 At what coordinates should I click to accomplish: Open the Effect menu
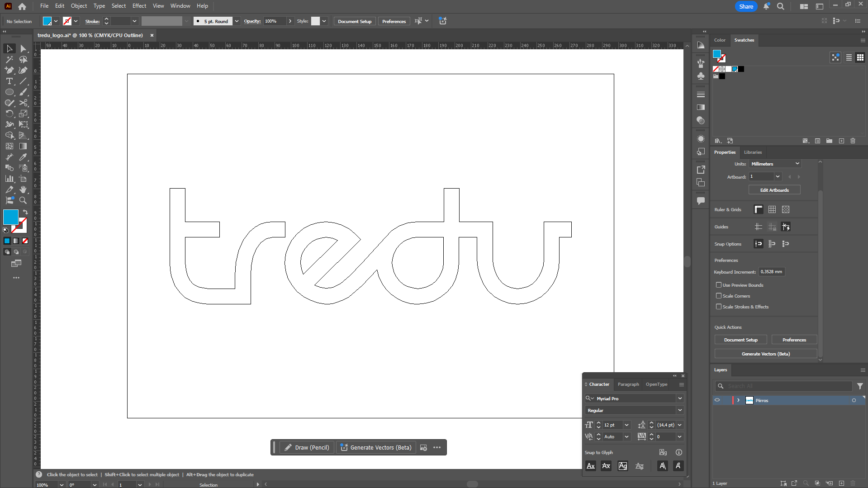tap(139, 6)
